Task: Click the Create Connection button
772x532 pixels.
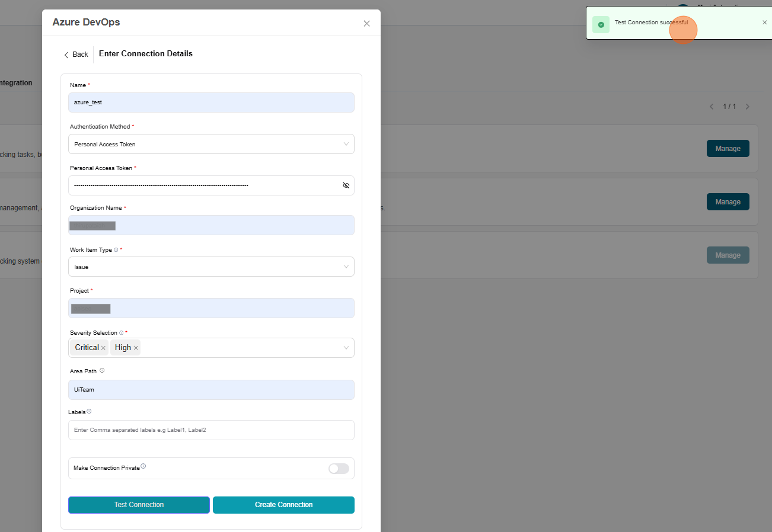Action: tap(283, 505)
